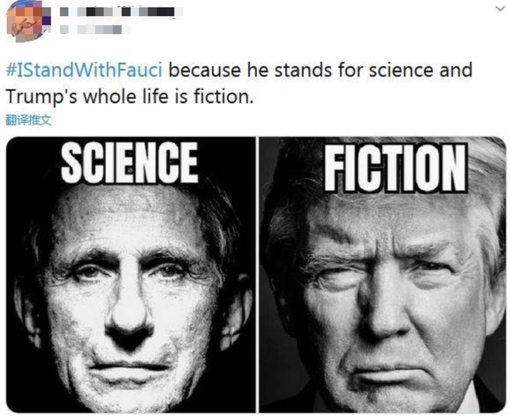Screen dimensions: 510x420
Task: Click the blurred author display name
Action: pos(120,11)
